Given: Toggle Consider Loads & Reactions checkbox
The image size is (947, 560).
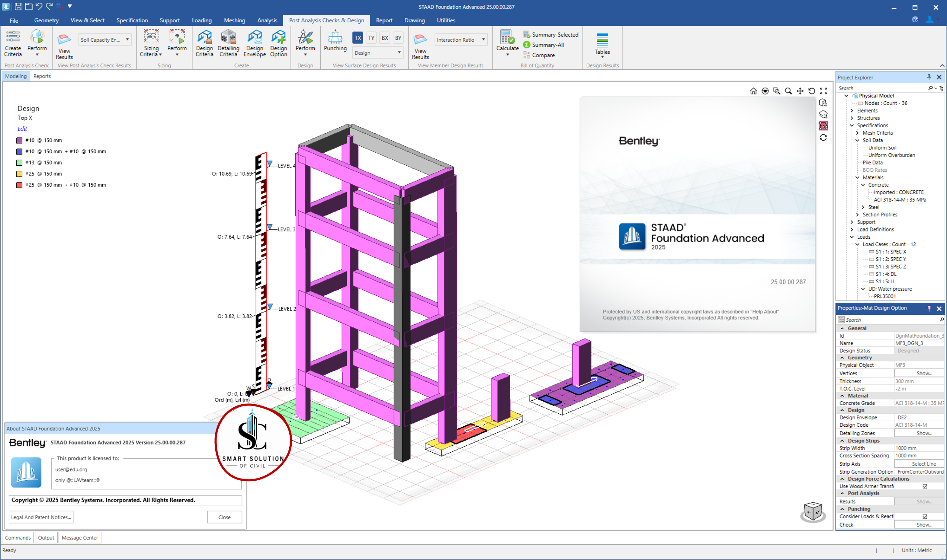Looking at the screenshot, I should pos(925,517).
